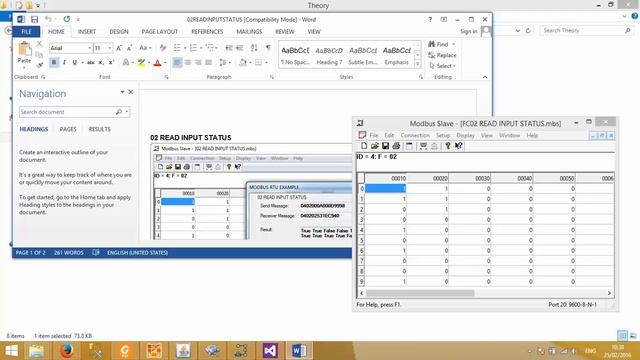Image resolution: width=640 pixels, height=360 pixels.
Task: Close the Navigation pane
Action: click(131, 92)
